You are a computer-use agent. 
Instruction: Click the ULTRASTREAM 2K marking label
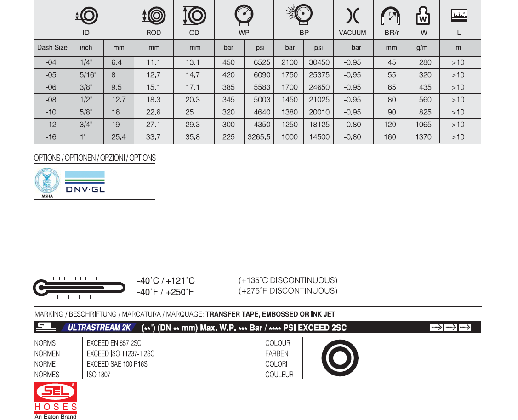[99, 328]
